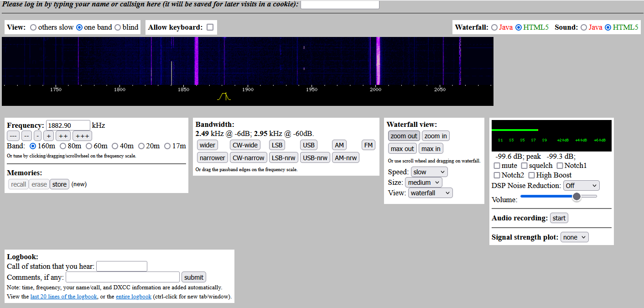Click the triple-plus frequency step button

click(82, 136)
